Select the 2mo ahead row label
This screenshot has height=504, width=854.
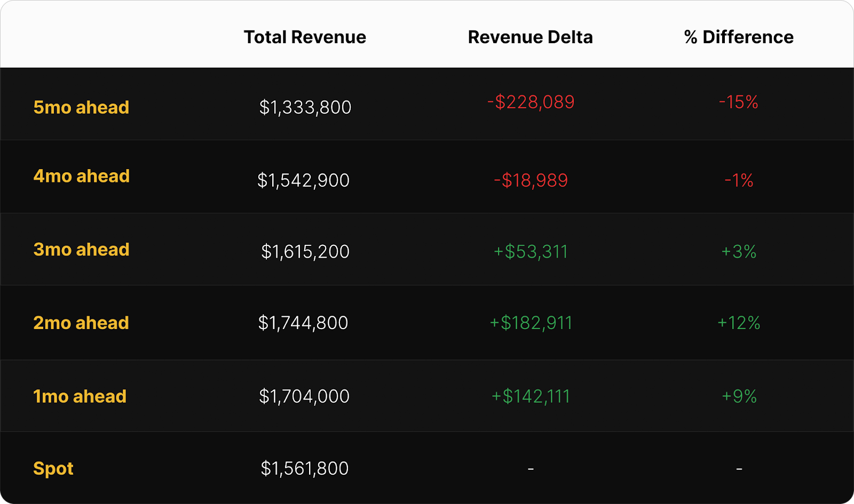pos(81,323)
